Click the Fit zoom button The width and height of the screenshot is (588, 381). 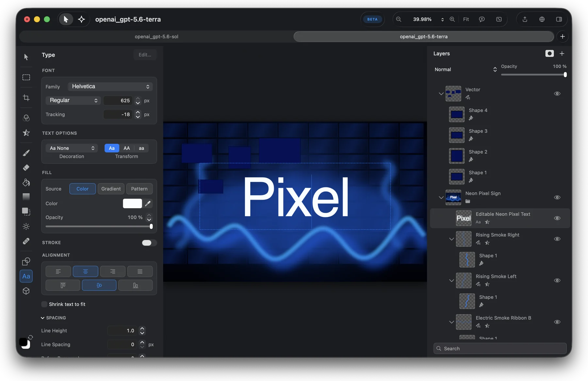466,19
